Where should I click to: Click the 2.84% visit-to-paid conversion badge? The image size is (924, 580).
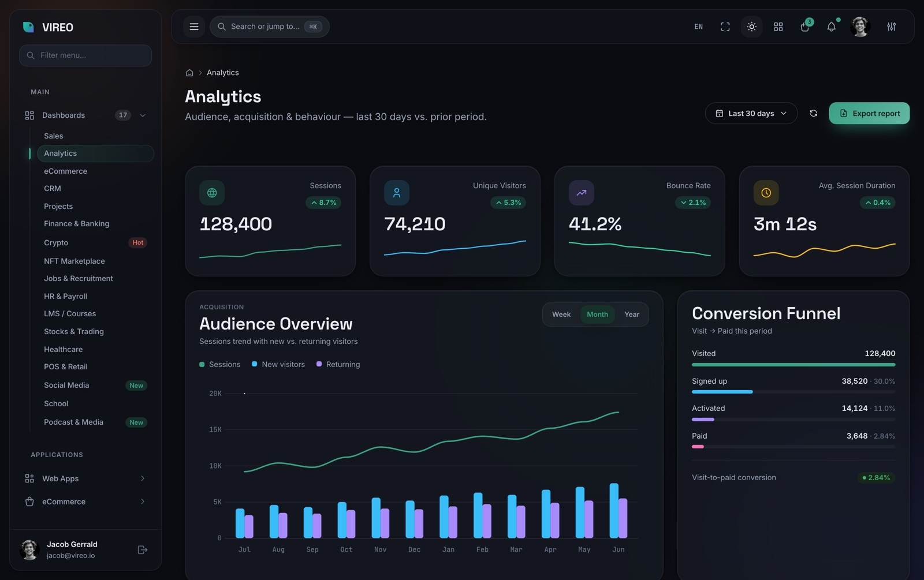pyautogui.click(x=876, y=478)
